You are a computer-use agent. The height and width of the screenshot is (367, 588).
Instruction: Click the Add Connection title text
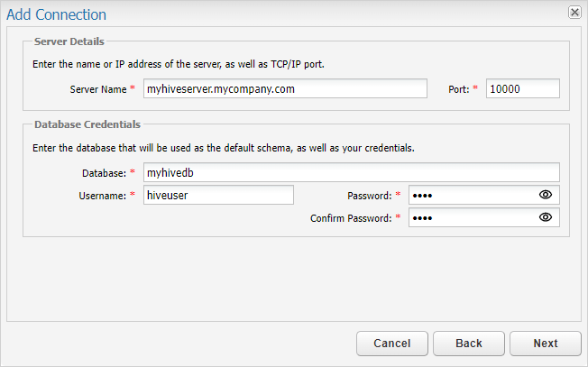tap(56, 14)
